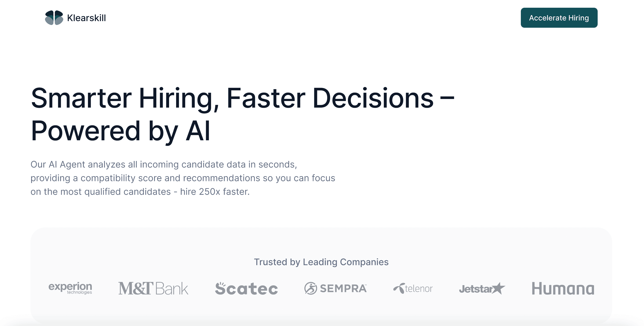Click the Trusted by Leading Companies heading

(x=321, y=262)
